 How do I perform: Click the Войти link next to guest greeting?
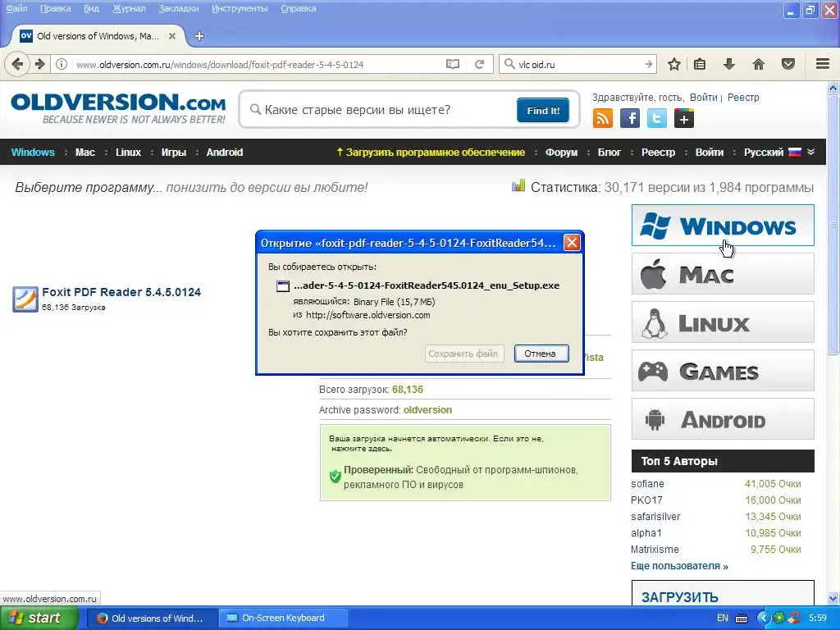703,97
